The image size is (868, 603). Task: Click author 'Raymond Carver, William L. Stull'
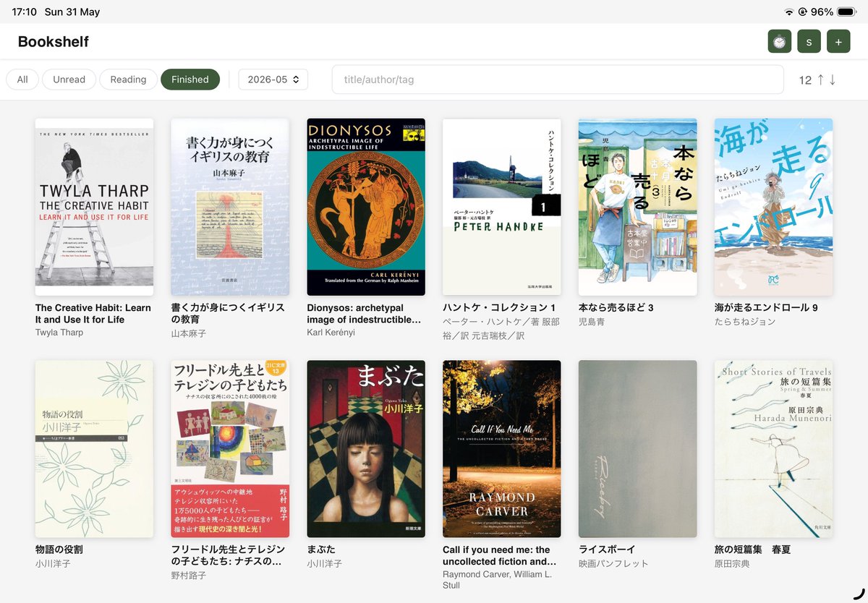(498, 580)
